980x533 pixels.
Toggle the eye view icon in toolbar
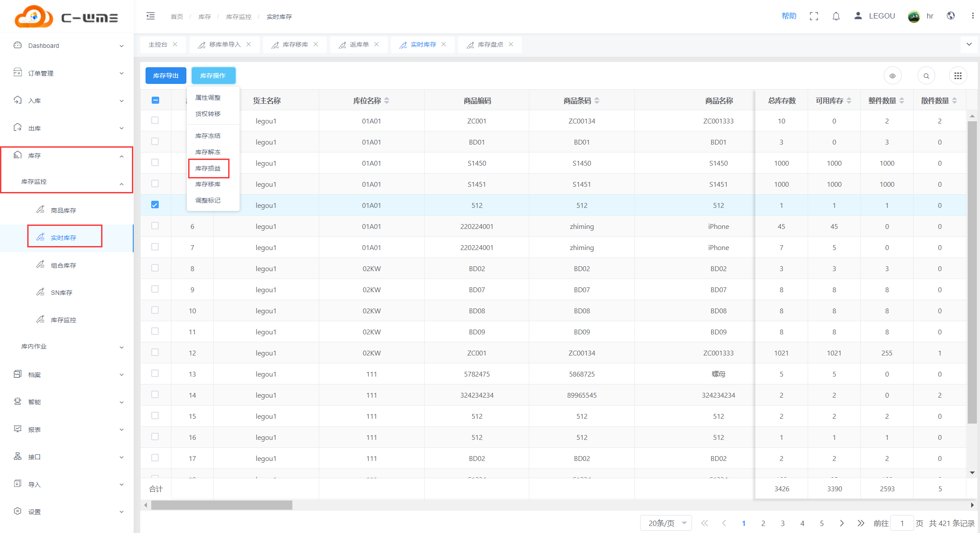click(x=892, y=76)
